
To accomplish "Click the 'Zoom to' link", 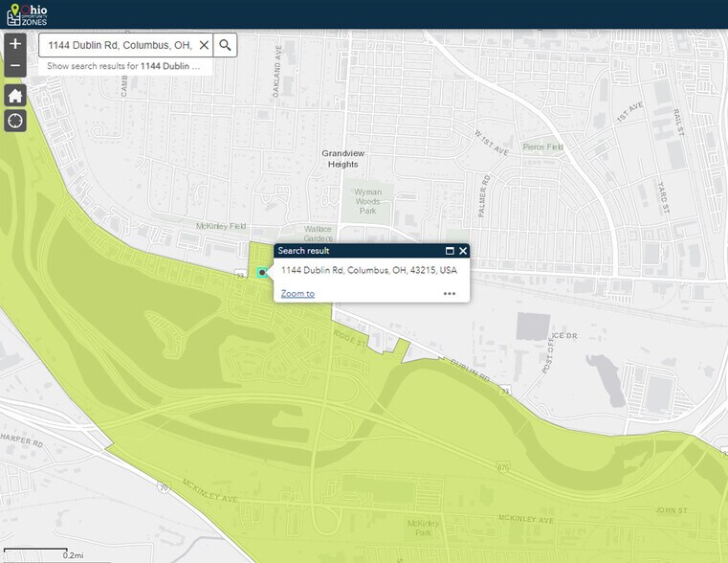I will pyautogui.click(x=298, y=294).
